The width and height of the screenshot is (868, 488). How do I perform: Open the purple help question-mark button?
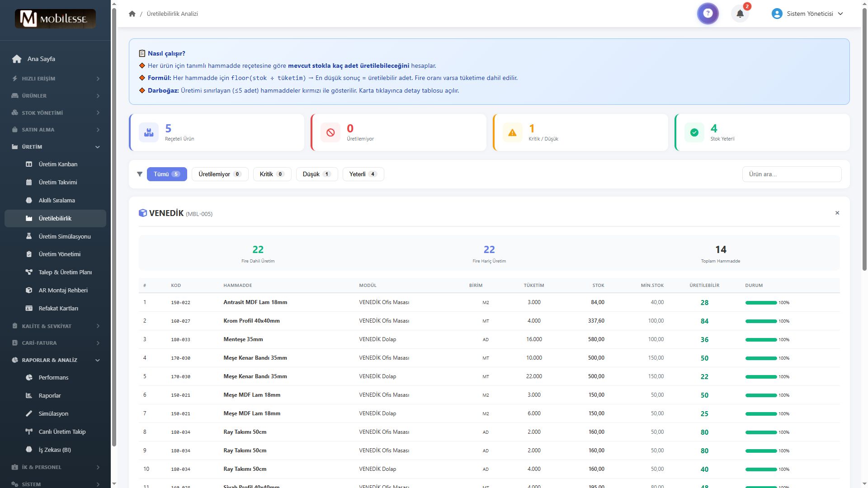(708, 14)
